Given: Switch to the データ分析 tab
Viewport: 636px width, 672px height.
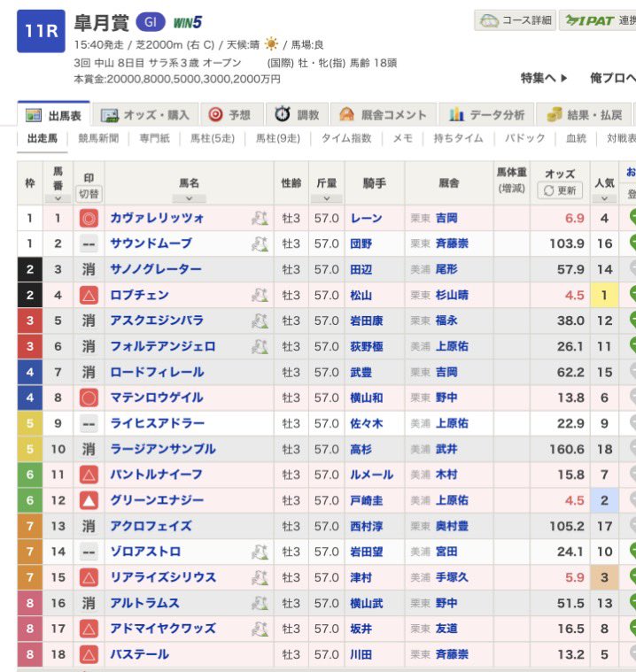Looking at the screenshot, I should 486,115.
